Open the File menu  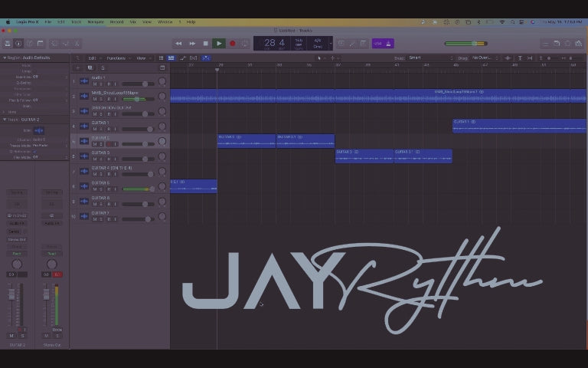point(48,22)
